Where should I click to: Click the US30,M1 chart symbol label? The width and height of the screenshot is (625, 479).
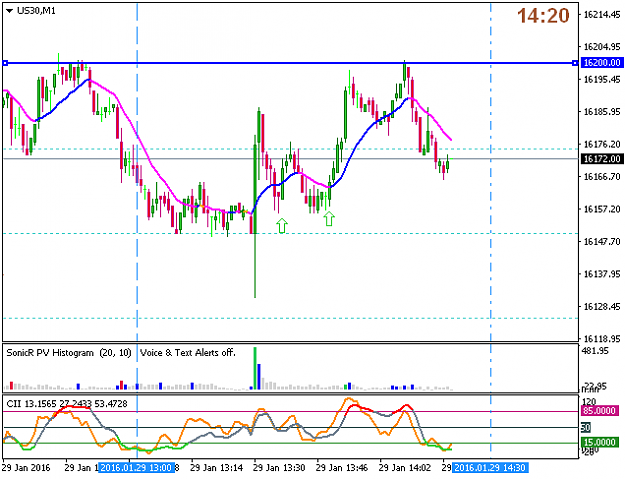pyautogui.click(x=36, y=11)
